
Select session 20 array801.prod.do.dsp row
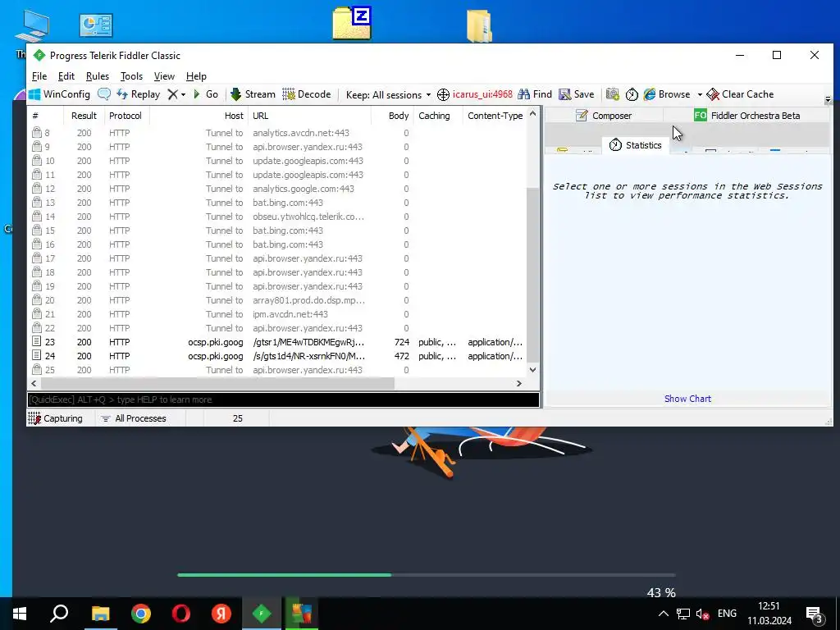click(x=277, y=300)
